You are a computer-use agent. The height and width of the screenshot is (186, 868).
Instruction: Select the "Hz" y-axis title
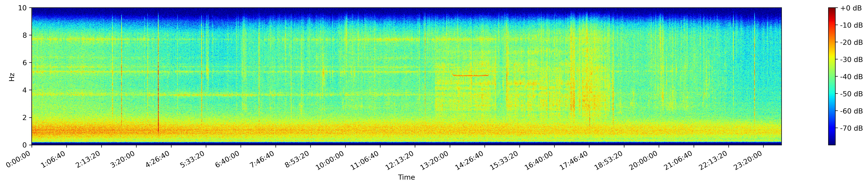[12, 77]
